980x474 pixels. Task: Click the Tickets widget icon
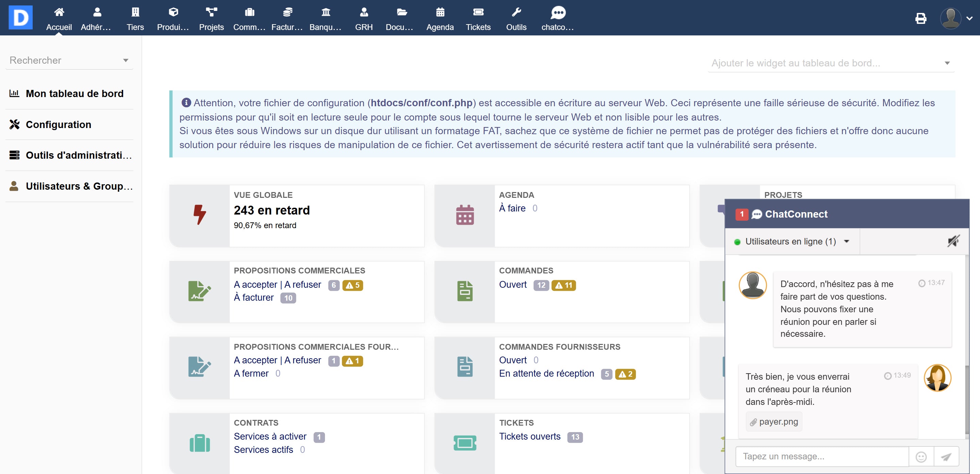(x=464, y=443)
